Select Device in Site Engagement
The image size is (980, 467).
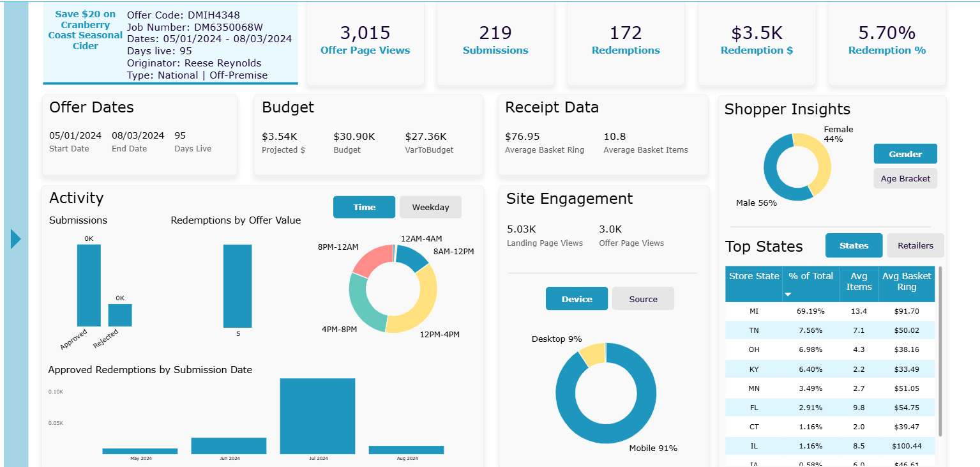[577, 299]
